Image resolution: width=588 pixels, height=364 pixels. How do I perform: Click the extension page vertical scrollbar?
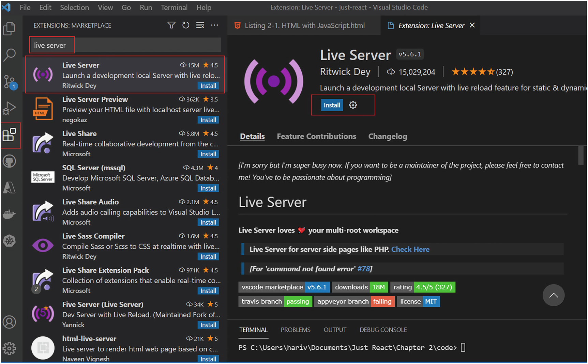point(581,155)
